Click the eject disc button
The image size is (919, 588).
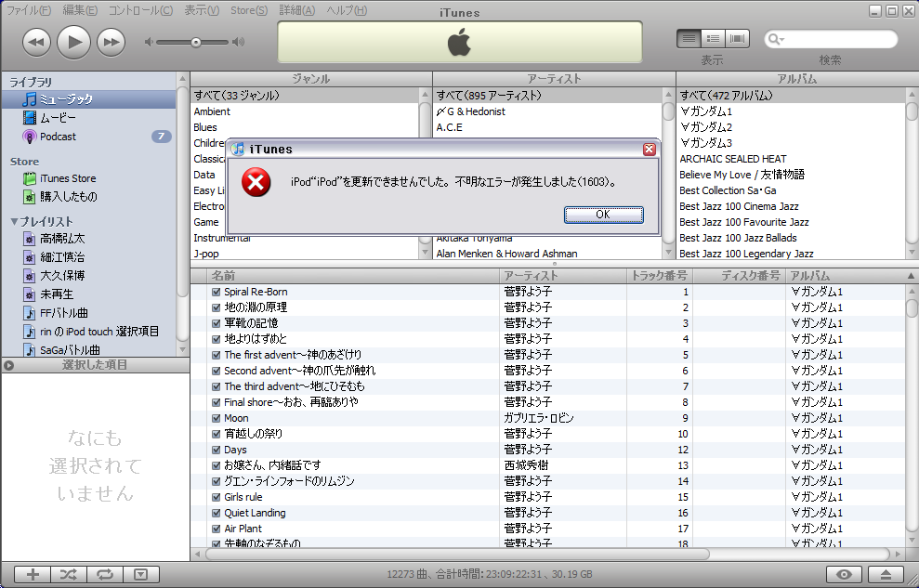click(886, 574)
